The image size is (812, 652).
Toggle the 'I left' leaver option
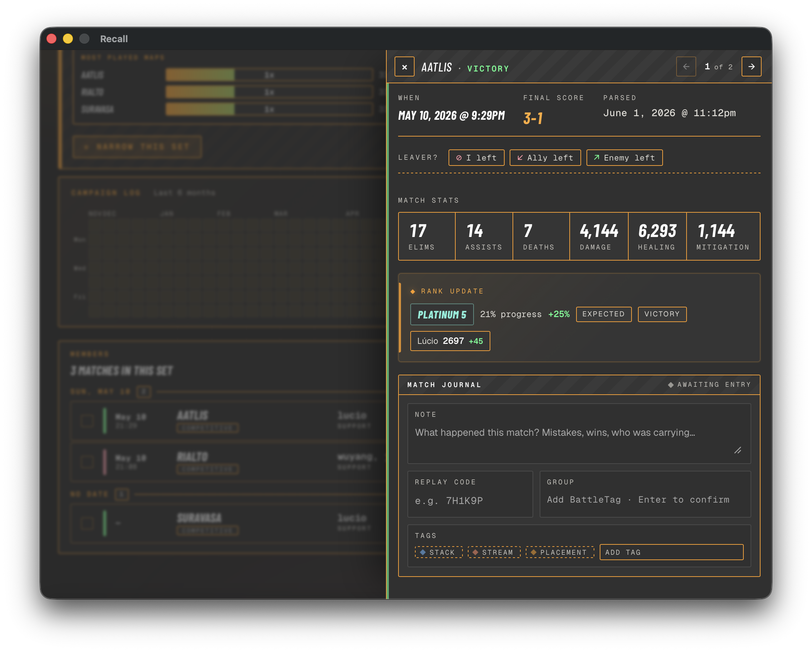click(x=476, y=158)
